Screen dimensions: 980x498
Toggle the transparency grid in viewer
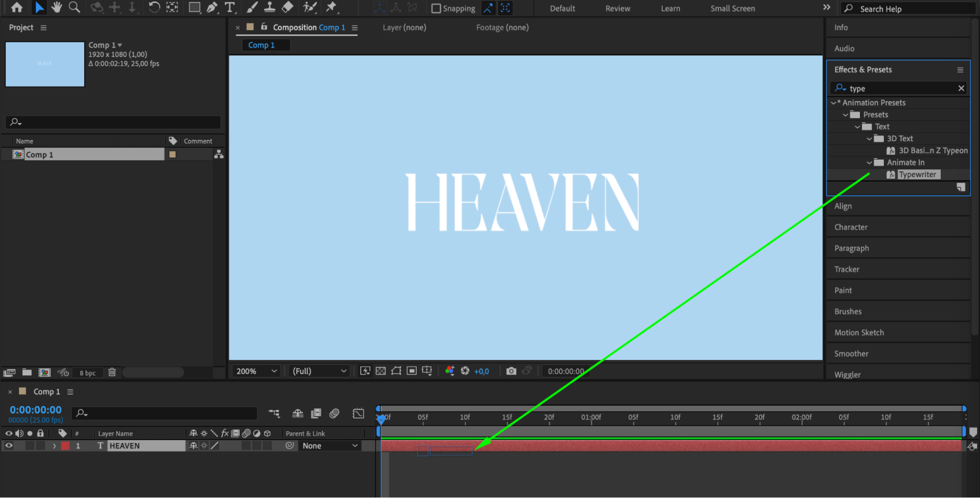[380, 371]
